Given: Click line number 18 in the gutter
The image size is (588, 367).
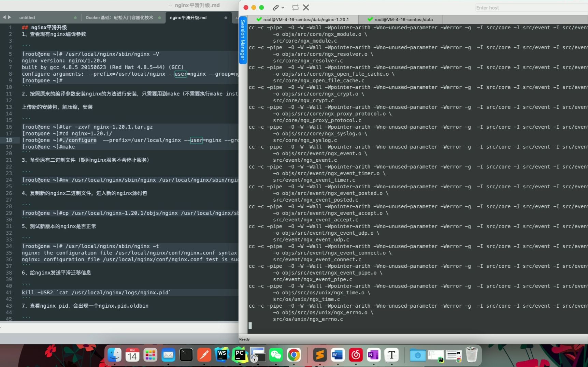Looking at the screenshot, I should click(x=9, y=140).
